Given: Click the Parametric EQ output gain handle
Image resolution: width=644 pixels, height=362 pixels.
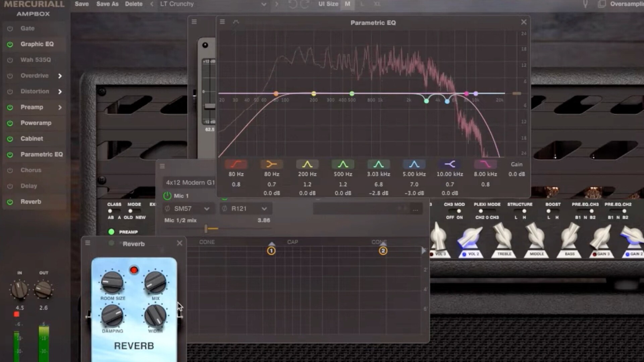Looking at the screenshot, I should (x=517, y=94).
